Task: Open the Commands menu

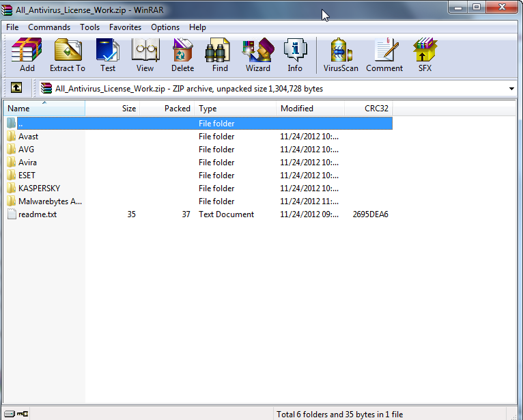Action: [x=49, y=27]
